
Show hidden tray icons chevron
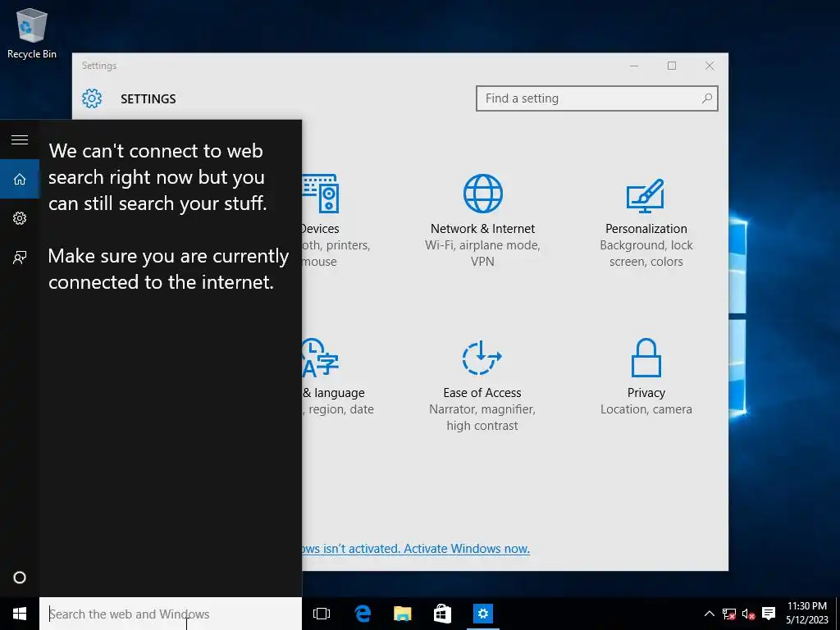coord(710,614)
